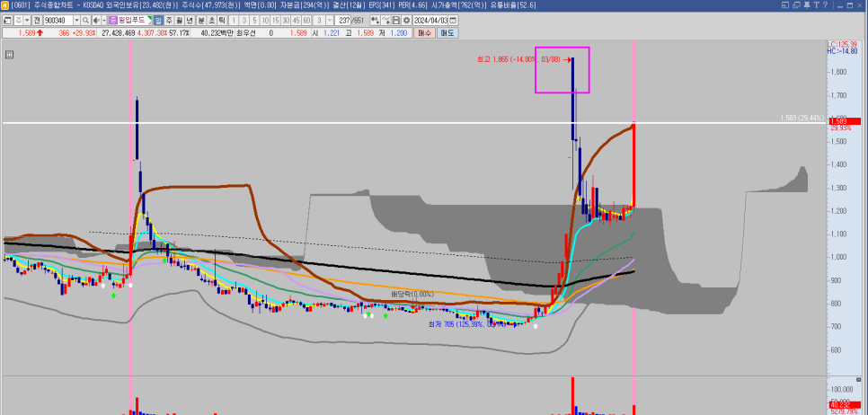Image resolution: width=868 pixels, height=415 pixels.
Task: Click the window dock icon in title bar
Action: tap(785, 5)
